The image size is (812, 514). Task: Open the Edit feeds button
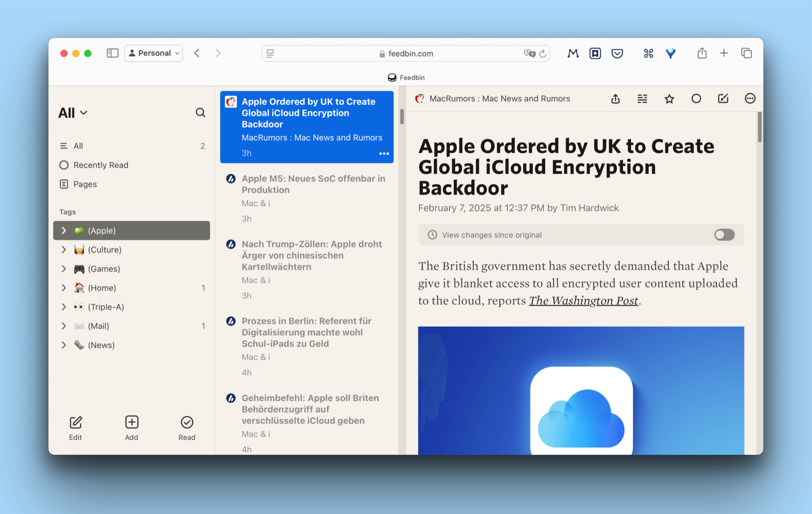click(x=76, y=428)
